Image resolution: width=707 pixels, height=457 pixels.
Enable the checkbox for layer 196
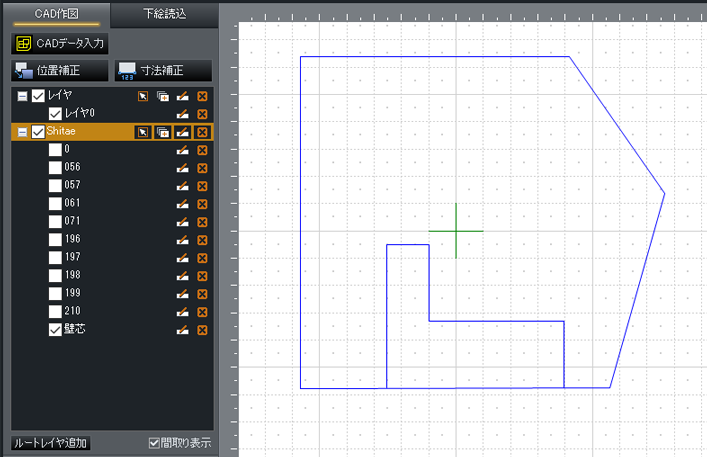55,240
